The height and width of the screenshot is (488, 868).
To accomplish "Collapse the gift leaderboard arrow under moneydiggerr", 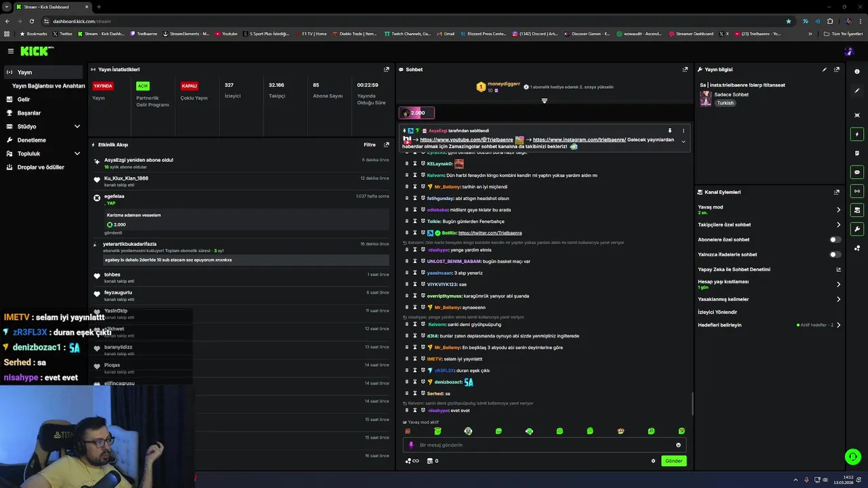I will tap(544, 100).
